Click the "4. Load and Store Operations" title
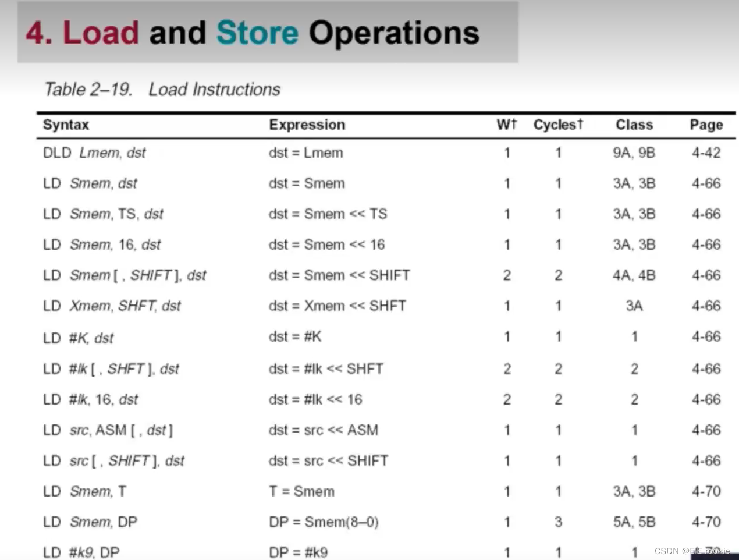This screenshot has width=739, height=560. 253,33
